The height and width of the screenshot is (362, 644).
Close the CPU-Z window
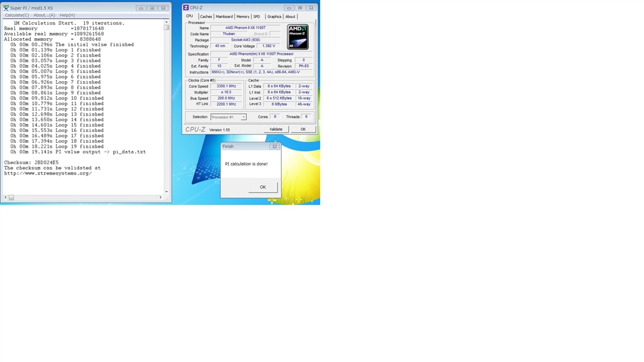pyautogui.click(x=311, y=8)
